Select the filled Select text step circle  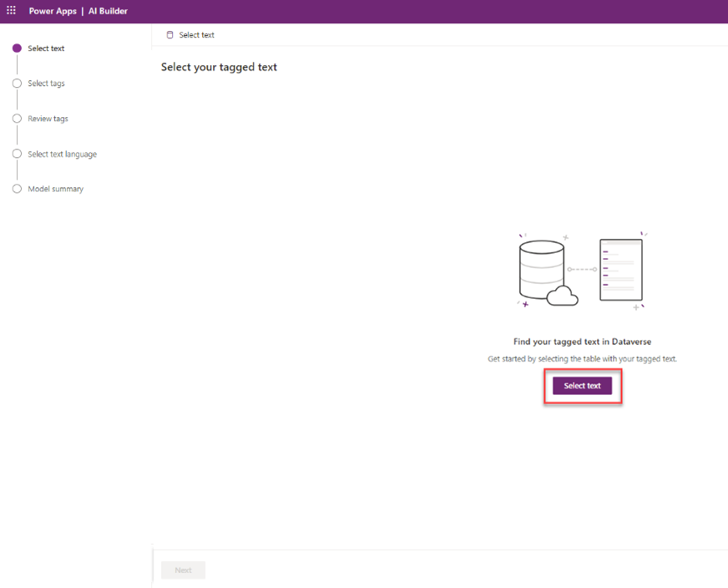pyautogui.click(x=17, y=48)
